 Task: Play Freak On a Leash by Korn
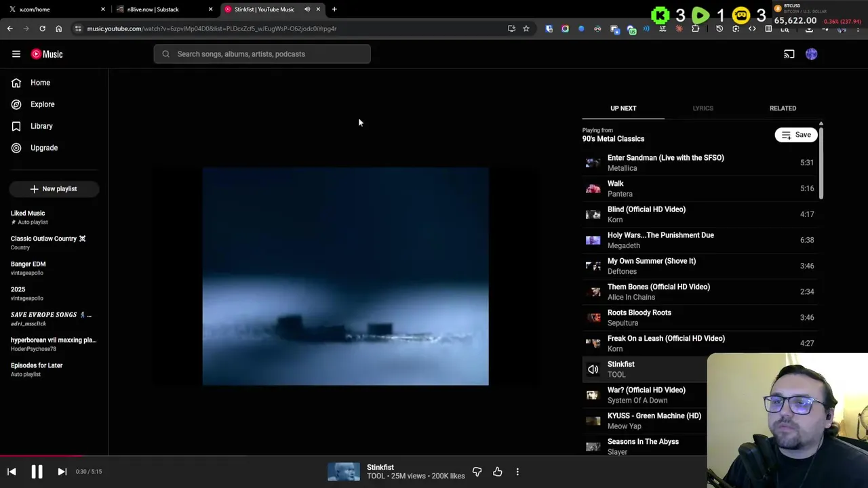click(x=699, y=343)
